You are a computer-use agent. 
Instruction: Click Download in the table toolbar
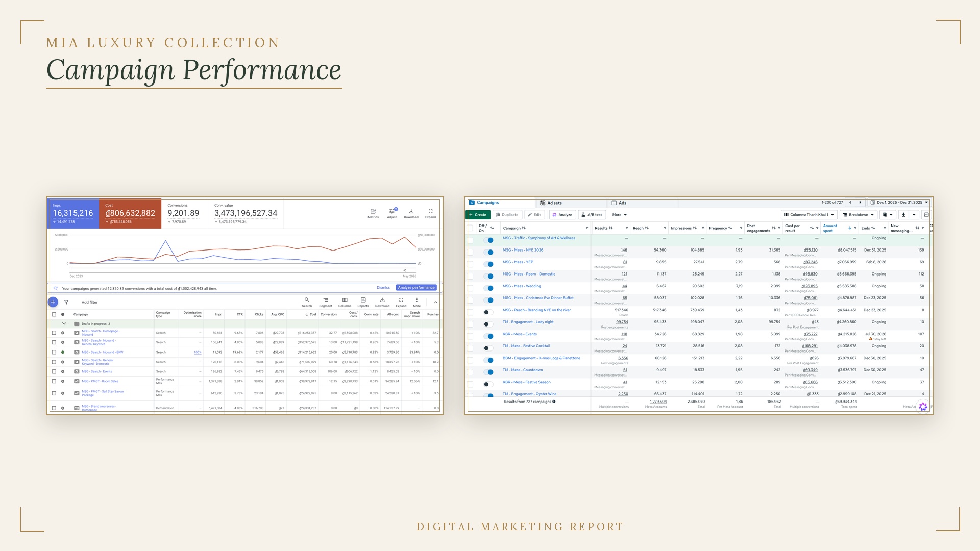pyautogui.click(x=382, y=302)
